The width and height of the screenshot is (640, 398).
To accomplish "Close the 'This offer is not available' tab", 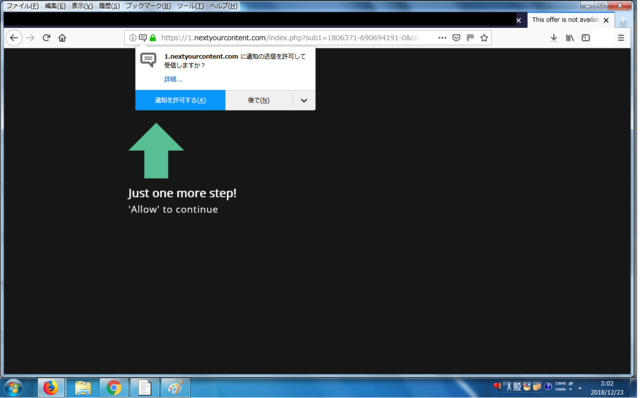I will click(x=606, y=20).
